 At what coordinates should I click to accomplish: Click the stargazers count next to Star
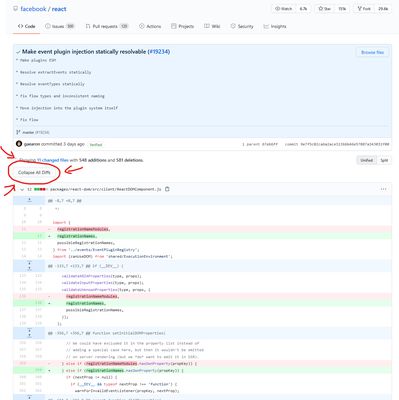[342, 9]
